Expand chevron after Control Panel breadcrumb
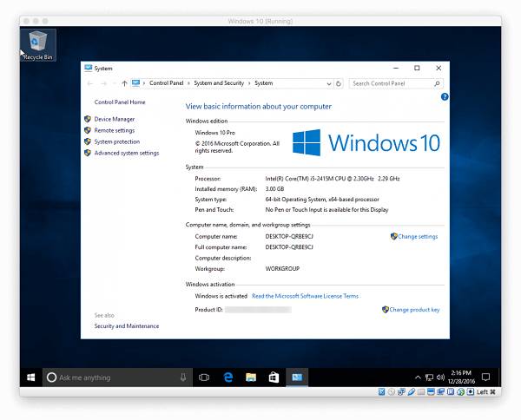This screenshot has height=420, width=521. (188, 83)
